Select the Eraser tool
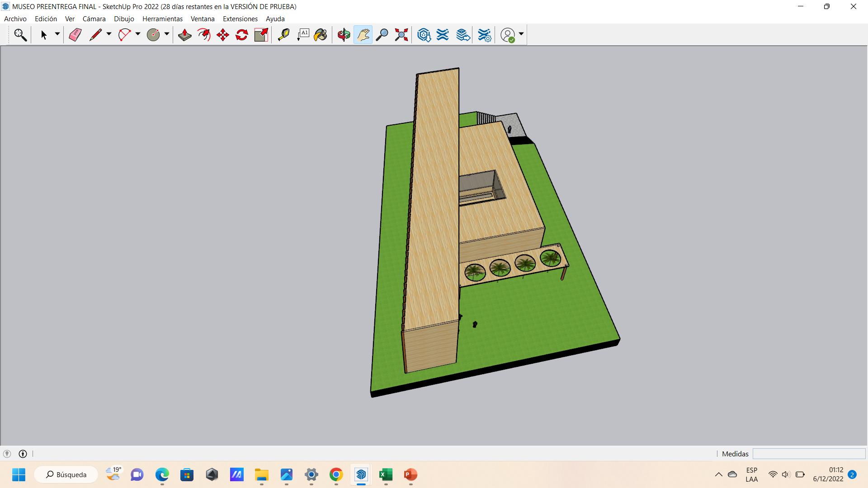Image resolution: width=868 pixels, height=488 pixels. 75,35
